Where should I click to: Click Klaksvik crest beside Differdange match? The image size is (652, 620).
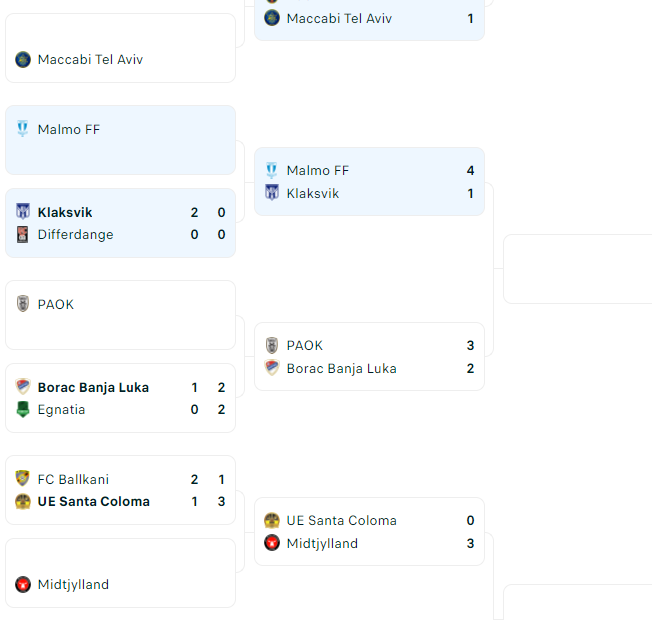point(23,212)
